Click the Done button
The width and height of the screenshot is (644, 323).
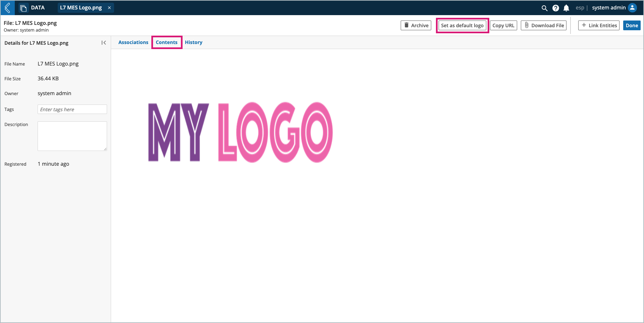click(x=632, y=26)
